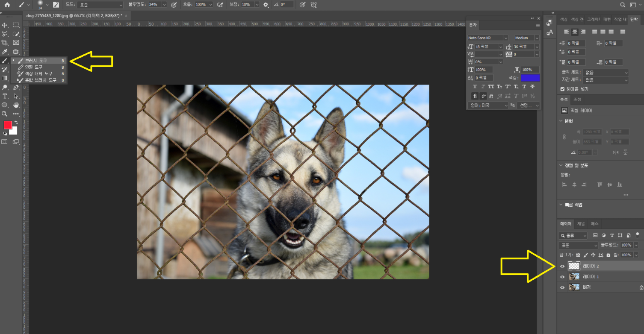Select the Polygonal Lasso tool

[5, 34]
